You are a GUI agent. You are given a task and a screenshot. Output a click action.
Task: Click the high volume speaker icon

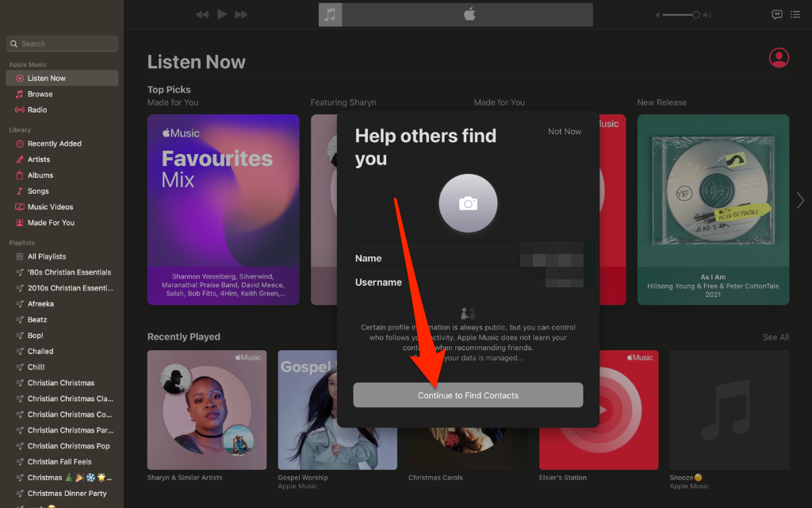coord(707,15)
